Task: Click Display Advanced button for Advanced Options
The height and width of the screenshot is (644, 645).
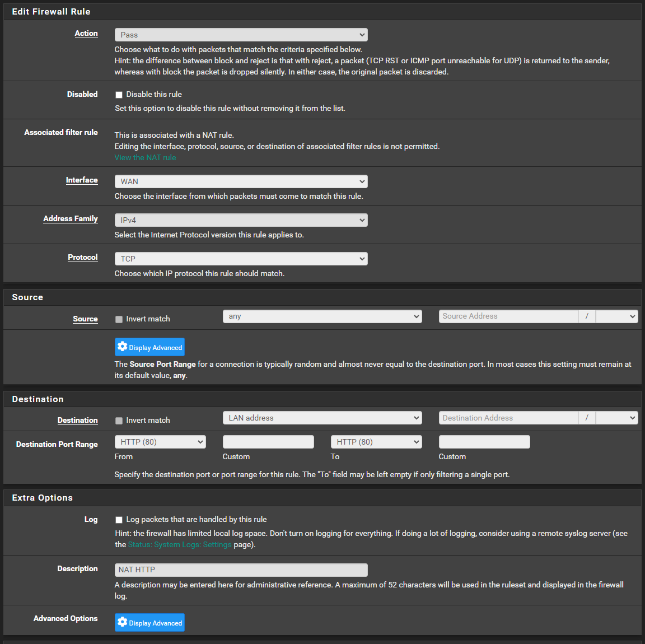Action: click(149, 622)
